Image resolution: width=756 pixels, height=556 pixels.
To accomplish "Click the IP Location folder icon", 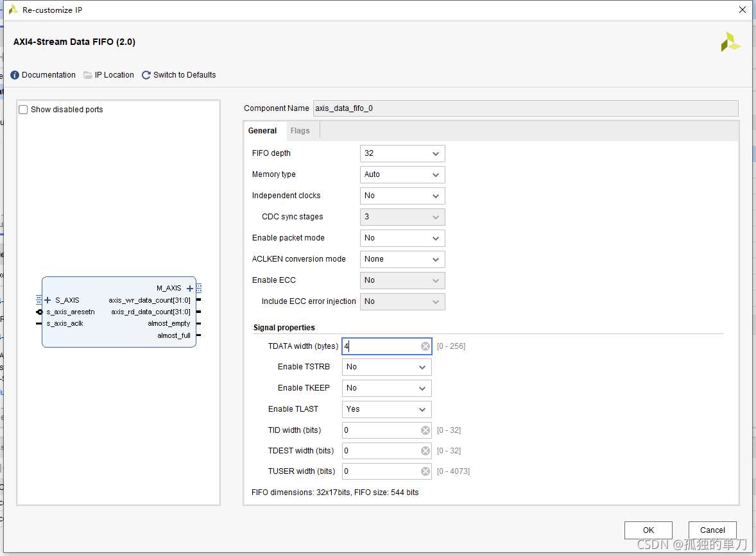I will [88, 75].
